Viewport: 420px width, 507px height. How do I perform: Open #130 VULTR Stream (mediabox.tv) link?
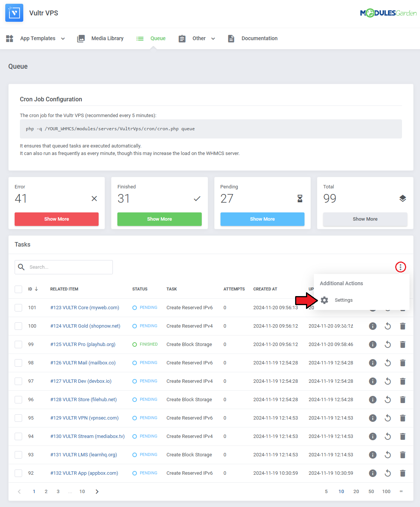(x=87, y=436)
